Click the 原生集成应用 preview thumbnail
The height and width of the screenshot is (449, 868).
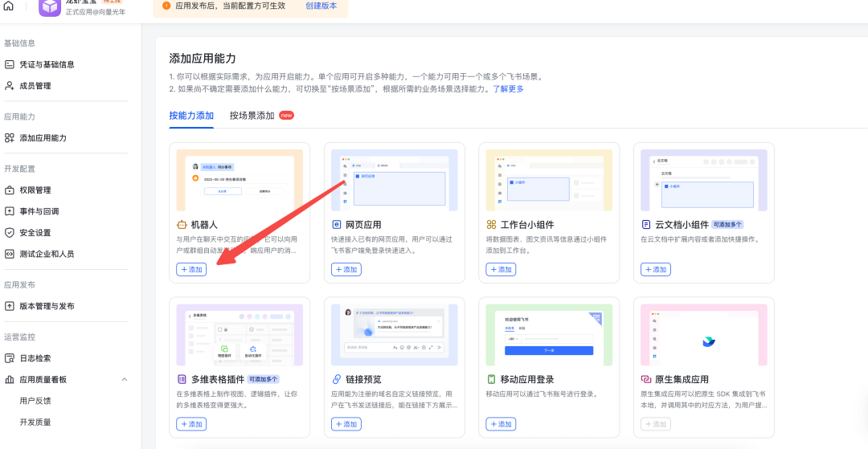click(704, 335)
